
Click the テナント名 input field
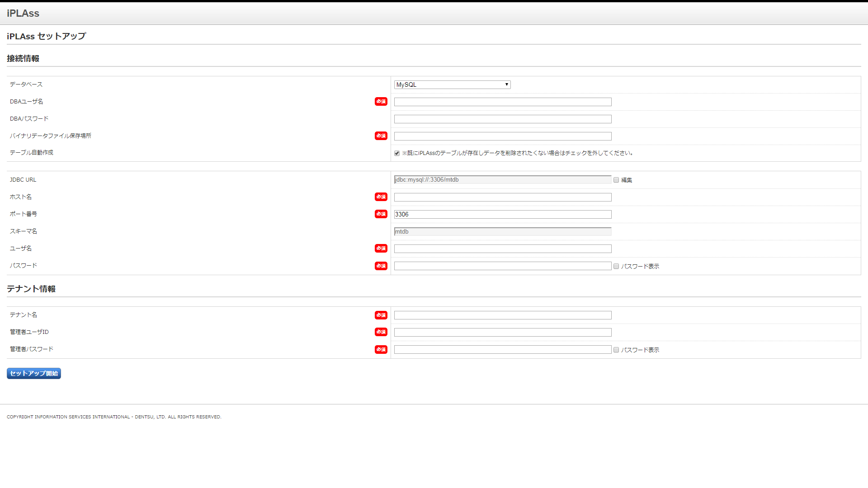[503, 315]
